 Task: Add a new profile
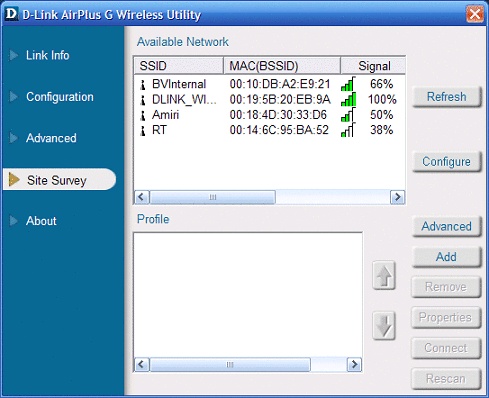[x=447, y=257]
